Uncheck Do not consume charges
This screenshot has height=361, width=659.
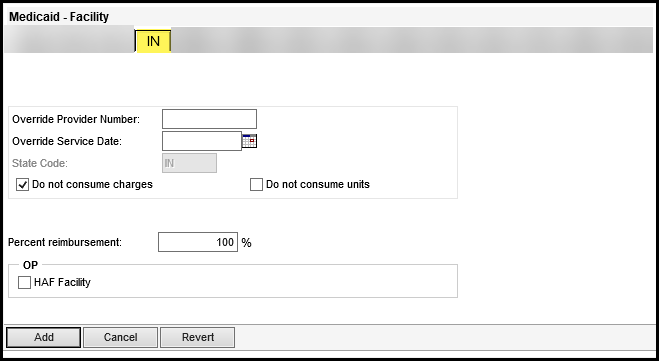(23, 184)
